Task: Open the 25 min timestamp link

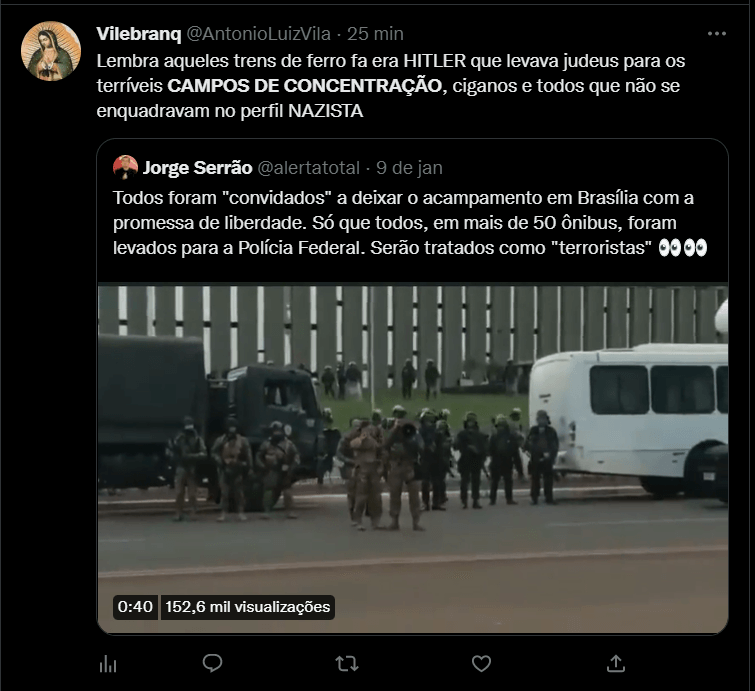Action: tap(375, 34)
